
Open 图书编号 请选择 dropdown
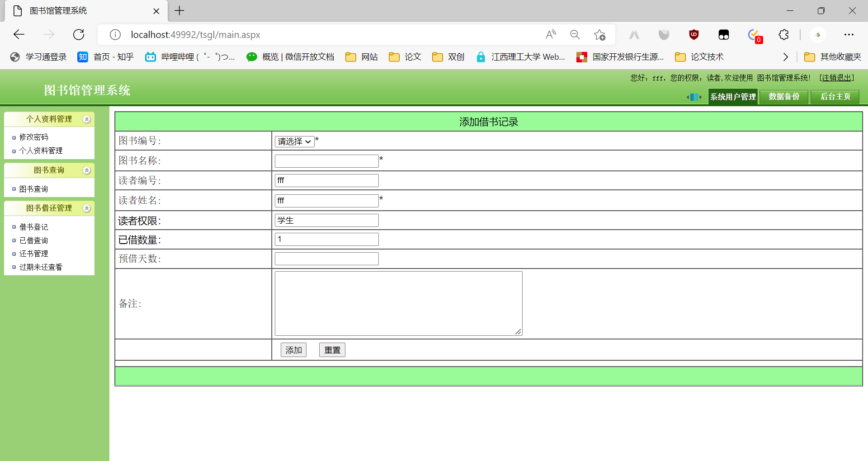click(x=294, y=141)
